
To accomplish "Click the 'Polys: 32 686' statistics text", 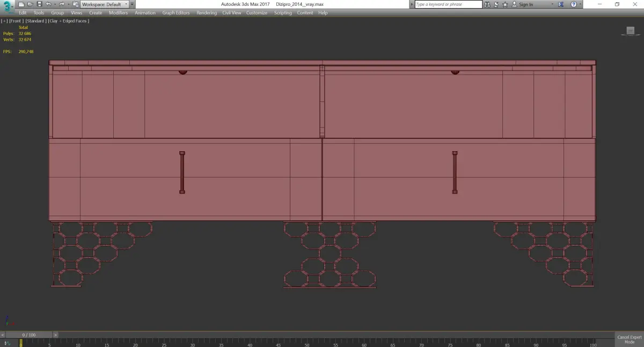I will coord(17,33).
